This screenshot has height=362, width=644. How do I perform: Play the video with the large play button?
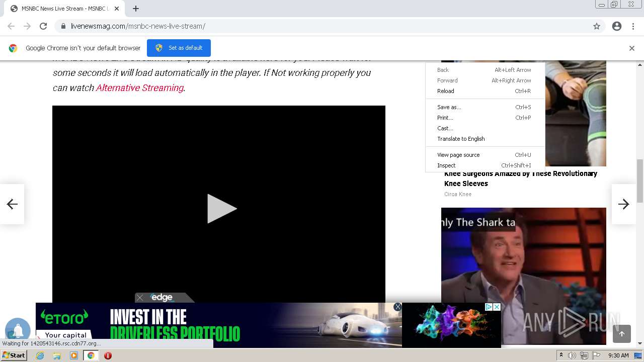point(221,209)
